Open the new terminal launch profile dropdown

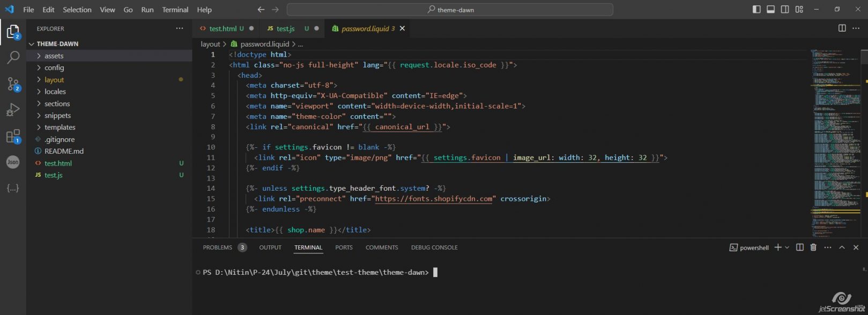787,247
